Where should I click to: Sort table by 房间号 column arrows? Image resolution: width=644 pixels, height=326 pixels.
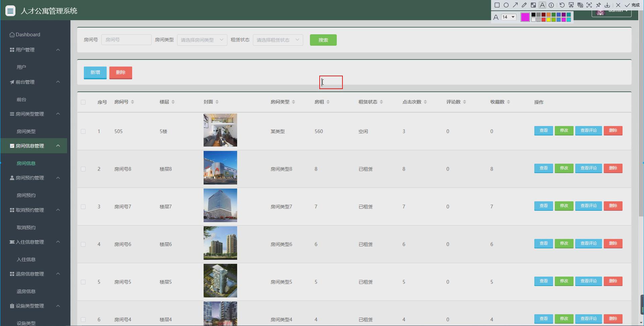click(x=132, y=102)
